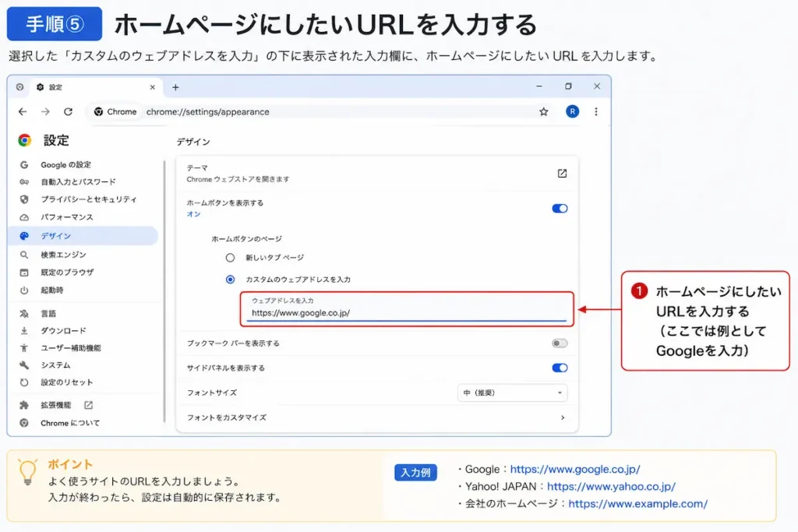Click browser icon for 既定のブラウザ
The image size is (798, 532).
[x=24, y=273]
